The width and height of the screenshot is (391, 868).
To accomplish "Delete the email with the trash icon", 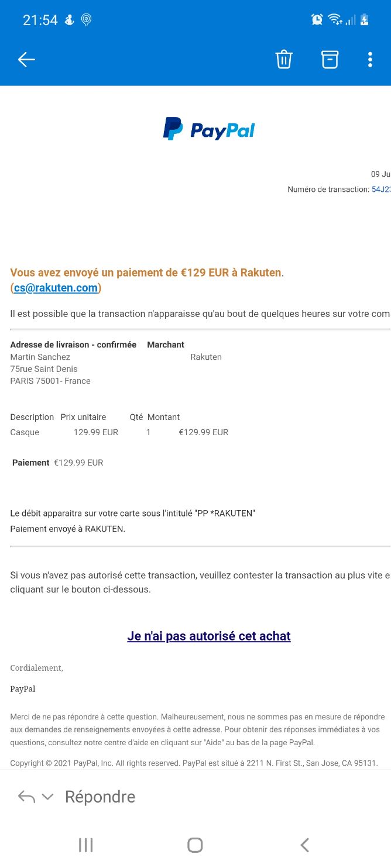I will pos(284,60).
